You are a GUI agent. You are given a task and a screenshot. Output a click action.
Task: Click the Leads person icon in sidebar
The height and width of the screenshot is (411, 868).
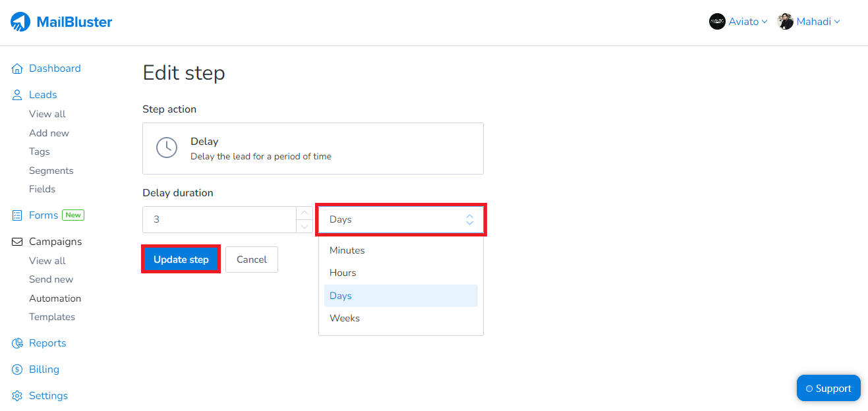click(16, 94)
